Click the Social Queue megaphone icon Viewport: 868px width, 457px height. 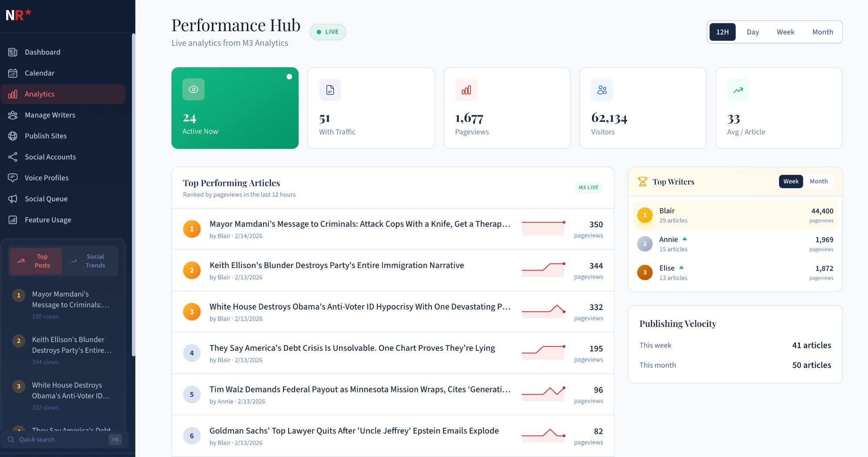coord(13,199)
